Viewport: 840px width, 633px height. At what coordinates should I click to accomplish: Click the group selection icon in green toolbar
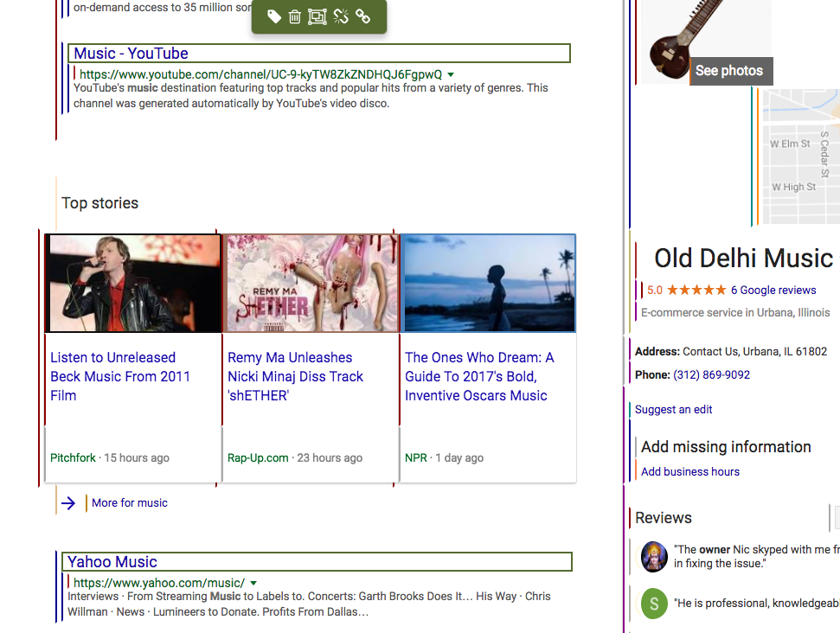[317, 16]
